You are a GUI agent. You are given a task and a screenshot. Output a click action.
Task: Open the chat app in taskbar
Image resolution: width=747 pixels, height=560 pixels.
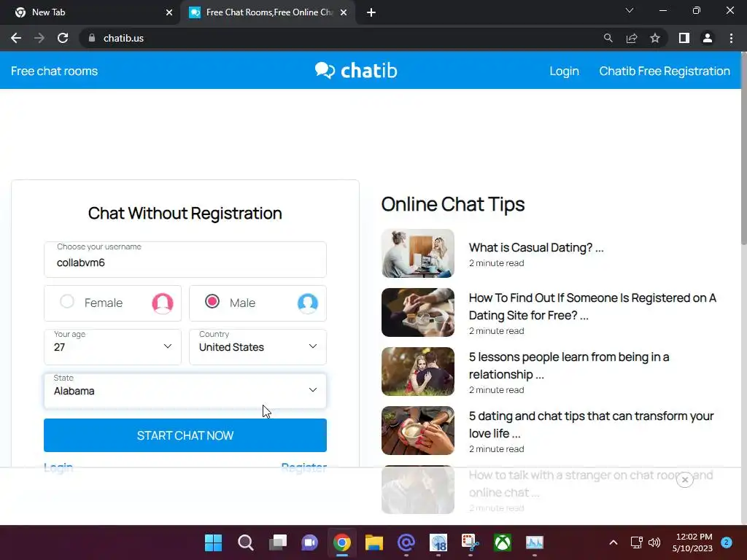tap(309, 542)
